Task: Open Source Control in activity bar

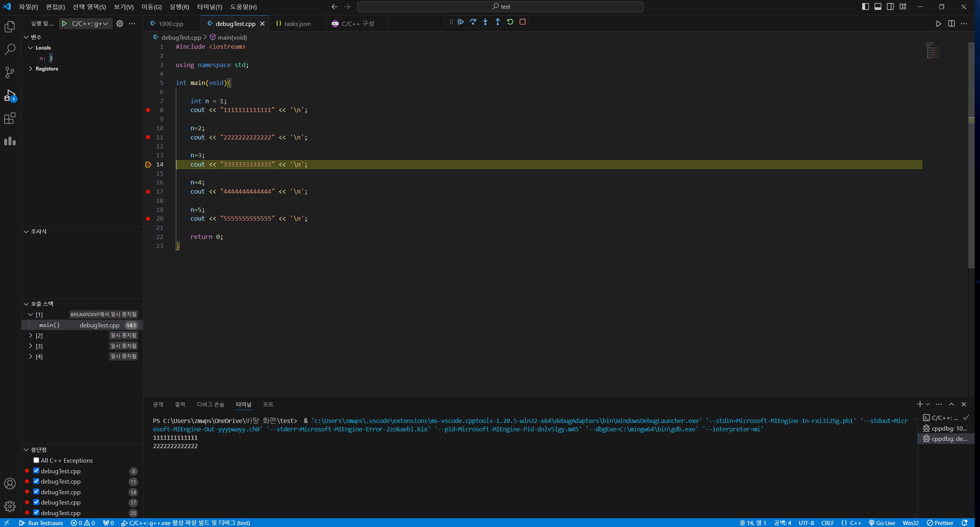Action: pyautogui.click(x=10, y=72)
